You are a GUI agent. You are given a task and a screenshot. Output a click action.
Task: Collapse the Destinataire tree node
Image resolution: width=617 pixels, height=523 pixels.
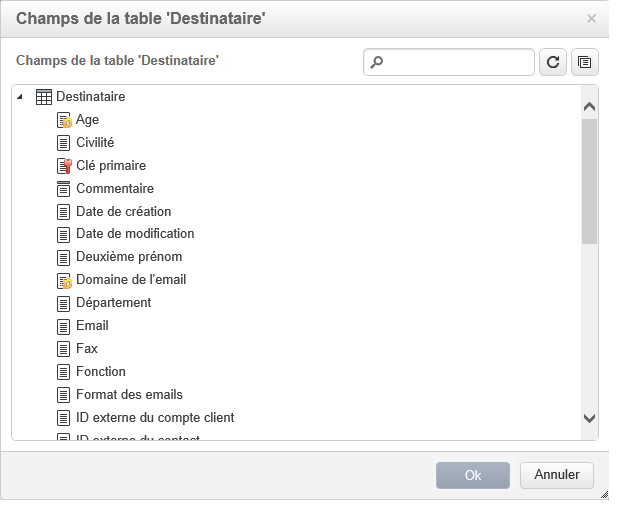pyautogui.click(x=21, y=97)
